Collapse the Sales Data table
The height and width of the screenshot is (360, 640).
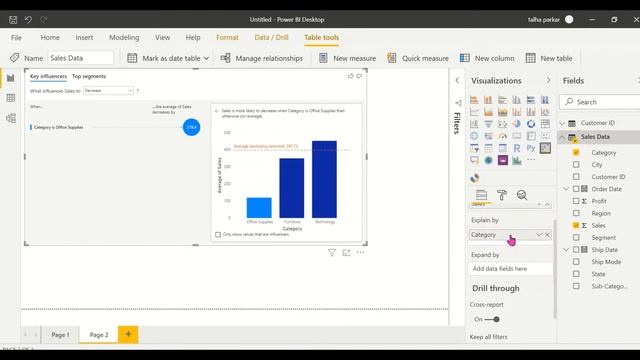click(x=562, y=137)
